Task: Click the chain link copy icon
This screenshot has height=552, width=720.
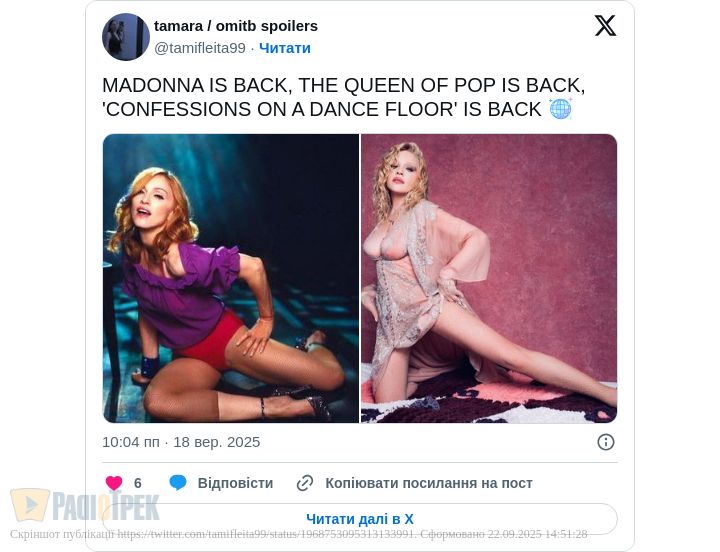Action: tap(305, 483)
